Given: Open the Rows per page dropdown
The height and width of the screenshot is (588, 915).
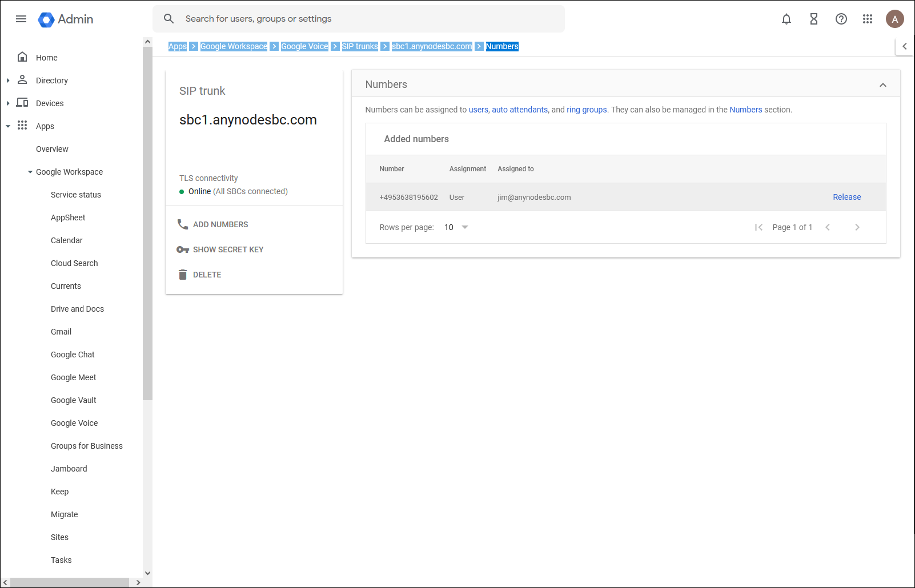Looking at the screenshot, I should (x=456, y=227).
